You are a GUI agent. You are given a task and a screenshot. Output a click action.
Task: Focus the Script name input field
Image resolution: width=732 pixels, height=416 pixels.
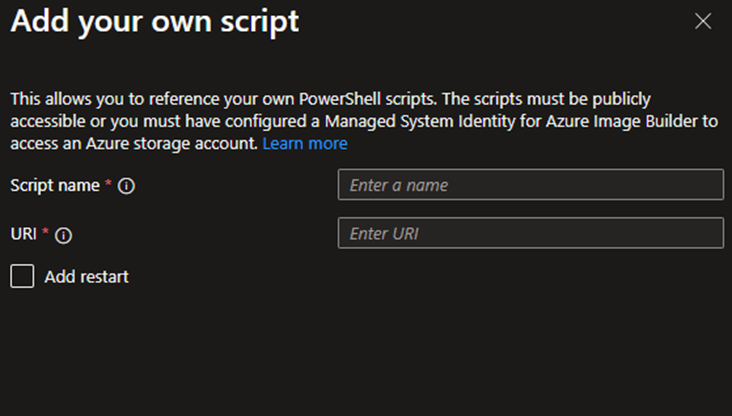(531, 185)
